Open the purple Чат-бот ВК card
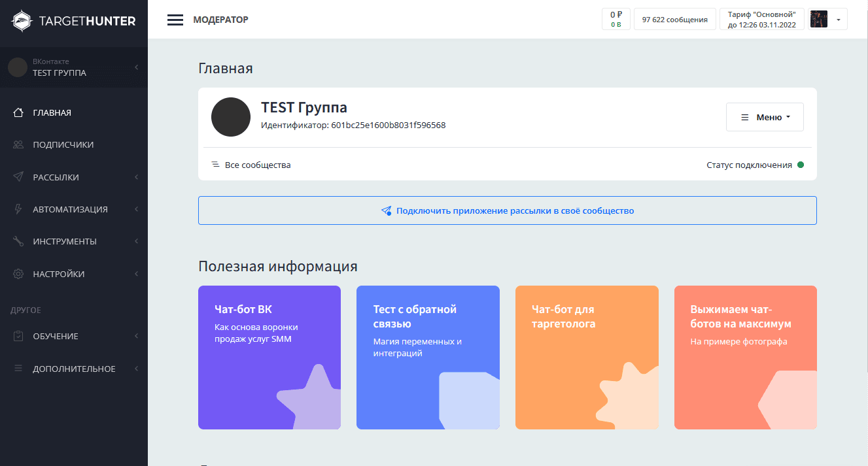Image resolution: width=868 pixels, height=466 pixels. 269,357
